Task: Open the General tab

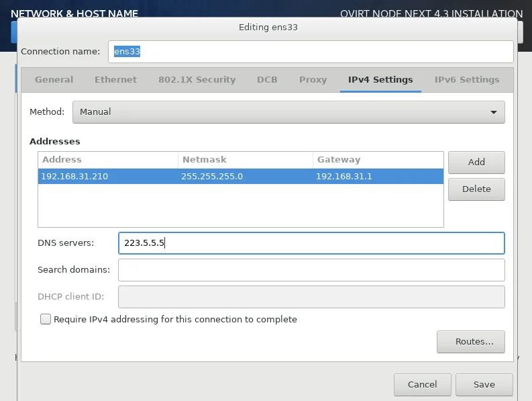Action: (x=54, y=79)
